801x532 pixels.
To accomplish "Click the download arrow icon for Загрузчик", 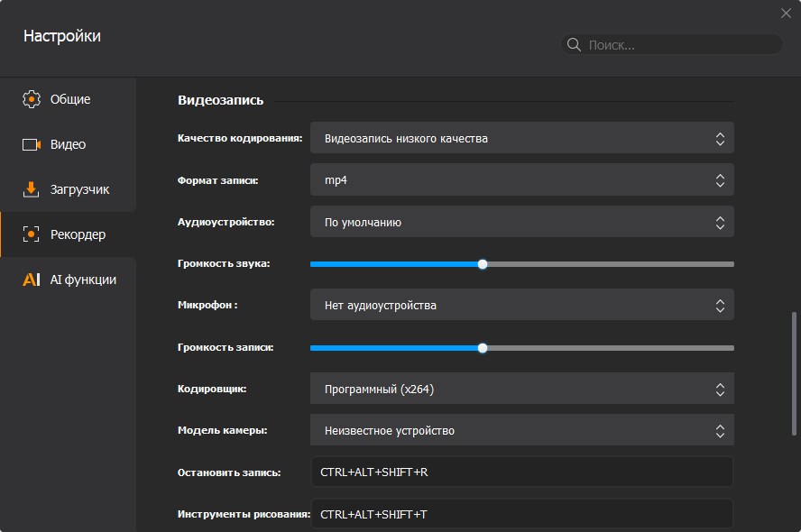I will point(32,189).
